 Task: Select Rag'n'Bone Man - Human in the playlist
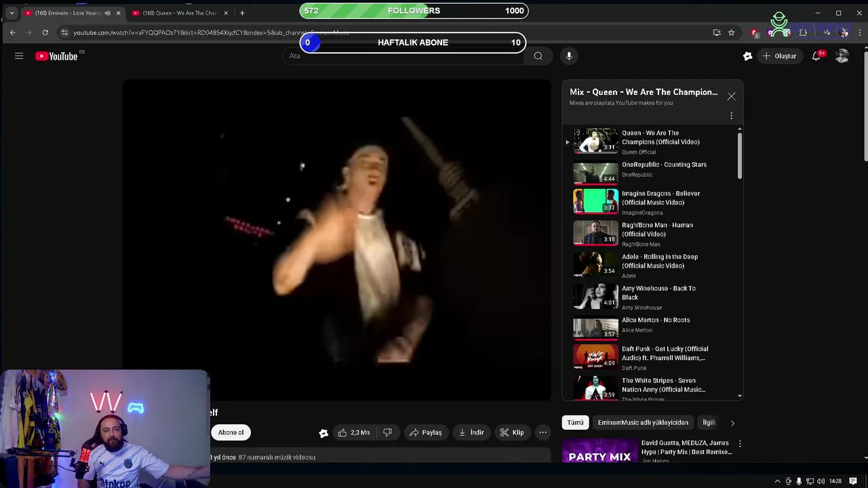click(651, 234)
